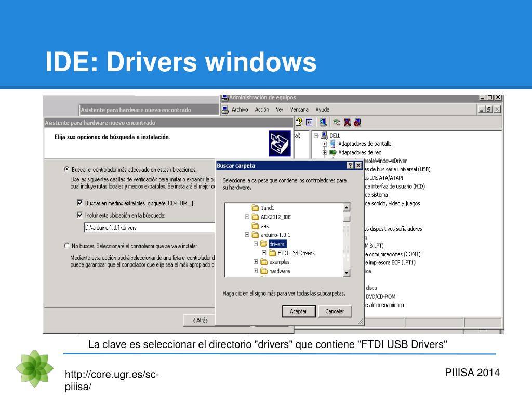The image size is (532, 399).
Task: Click 'de comunicaciones (COM1)' port entry
Action: coord(393,254)
